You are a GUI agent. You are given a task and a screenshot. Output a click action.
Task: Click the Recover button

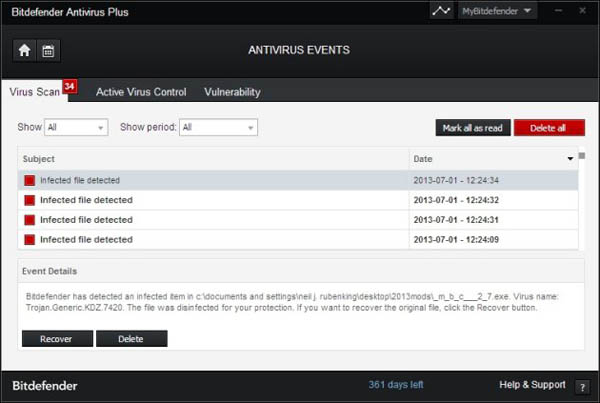(57, 339)
